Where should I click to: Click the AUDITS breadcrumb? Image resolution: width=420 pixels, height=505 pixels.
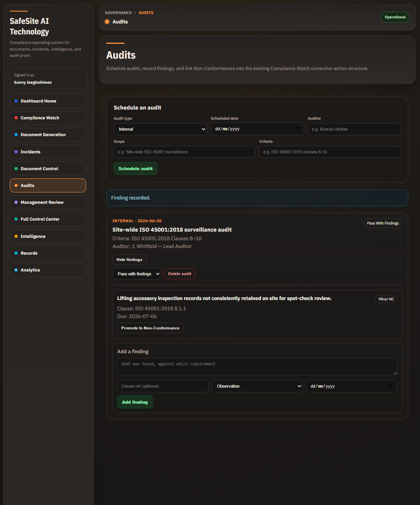[146, 13]
